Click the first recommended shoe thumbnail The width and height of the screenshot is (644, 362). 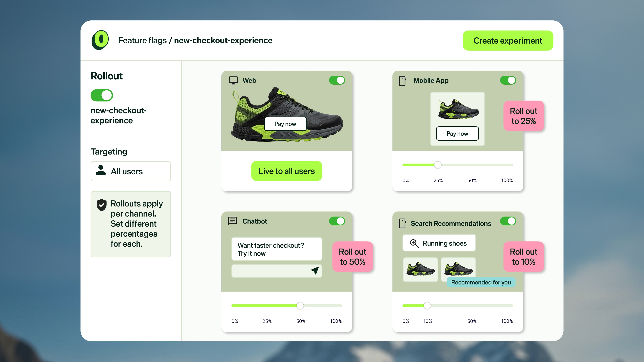pos(420,269)
